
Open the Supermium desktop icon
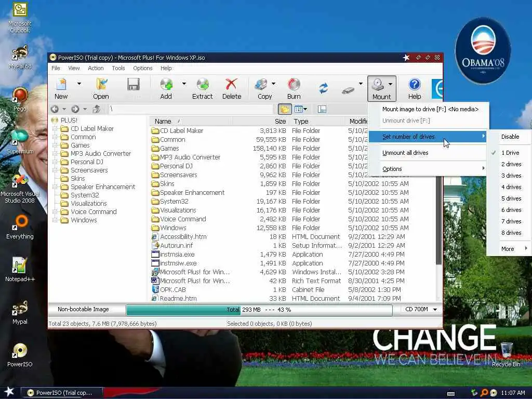point(20,141)
